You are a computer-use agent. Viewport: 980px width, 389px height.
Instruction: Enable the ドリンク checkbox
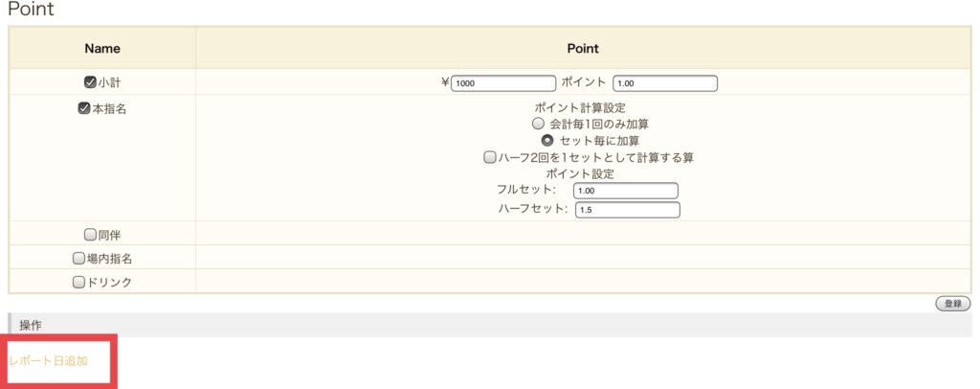pos(78,282)
